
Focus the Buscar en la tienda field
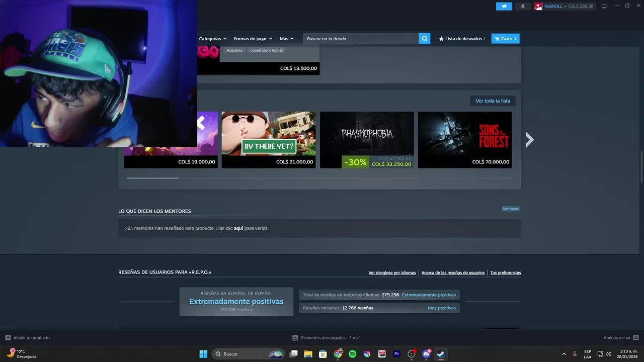coord(361,39)
